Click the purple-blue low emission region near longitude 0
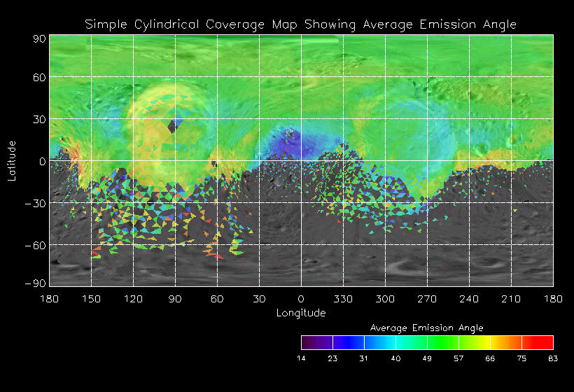The height and width of the screenshot is (392, 574). (293, 143)
